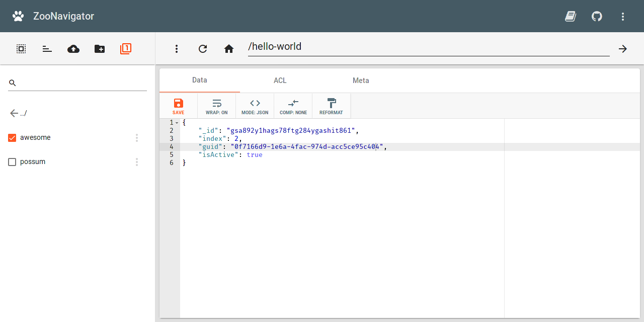Uncheck the awesome node checkbox
The height and width of the screenshot is (322, 644).
coord(13,138)
